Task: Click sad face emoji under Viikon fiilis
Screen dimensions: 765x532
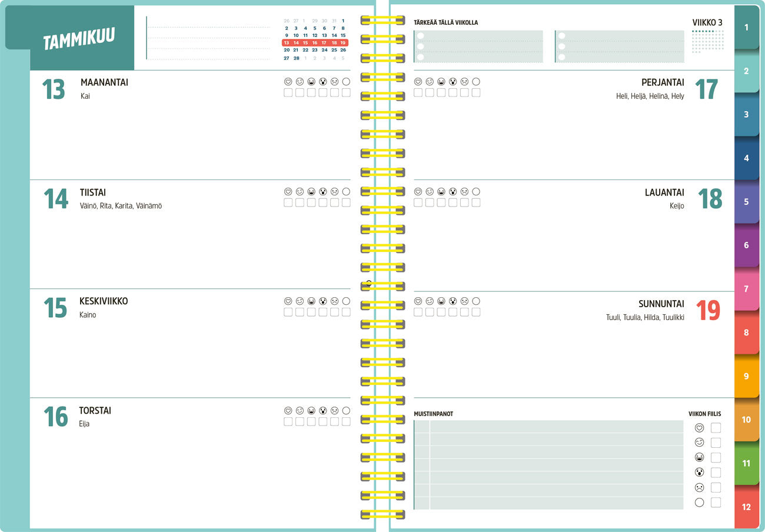Action: [700, 487]
